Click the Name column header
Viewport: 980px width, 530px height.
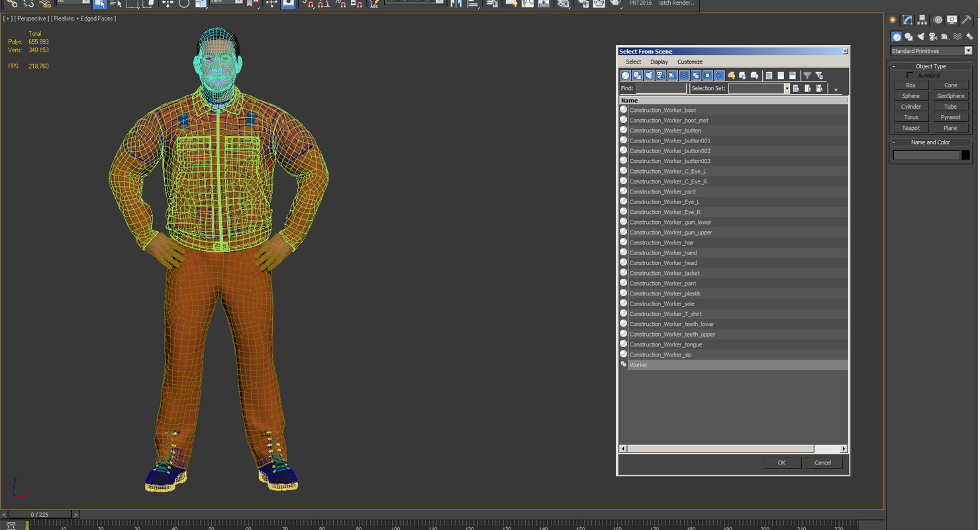click(x=733, y=100)
